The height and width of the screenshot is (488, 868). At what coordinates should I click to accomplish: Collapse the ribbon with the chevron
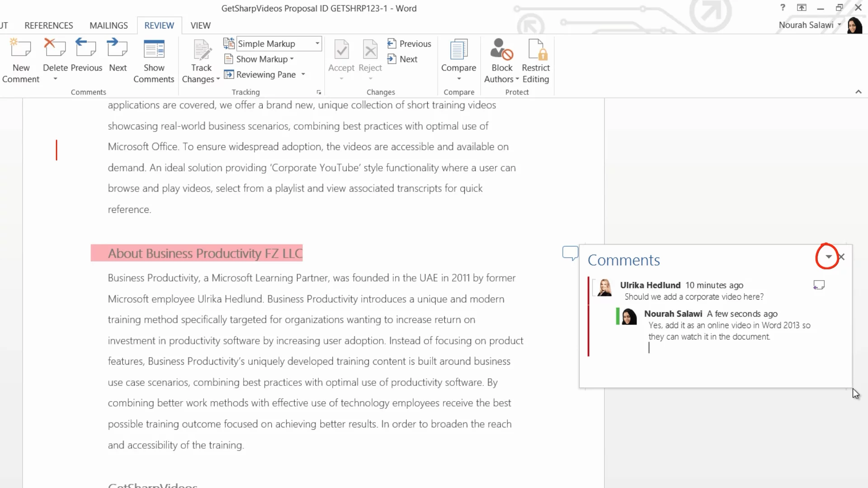coord(858,92)
